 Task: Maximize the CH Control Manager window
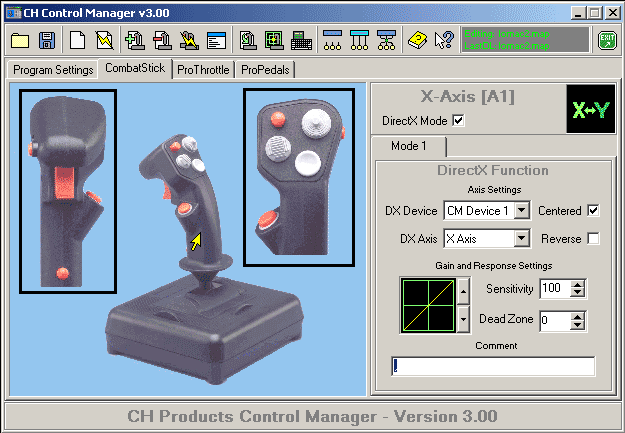point(594,13)
